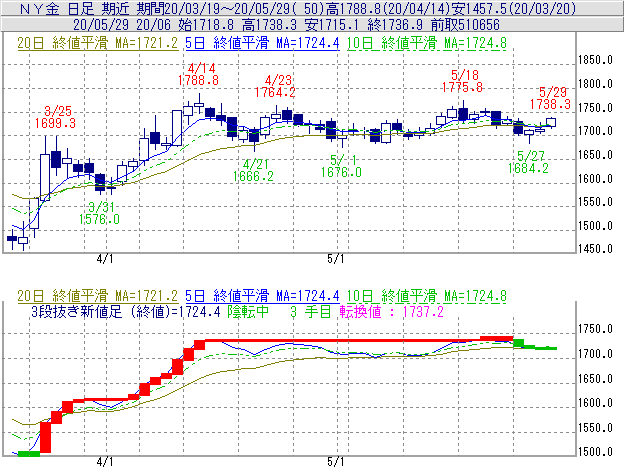Screen dimensions: 624x474
Task: Click the 始1718.8 opening price in header
Action: tap(206, 25)
